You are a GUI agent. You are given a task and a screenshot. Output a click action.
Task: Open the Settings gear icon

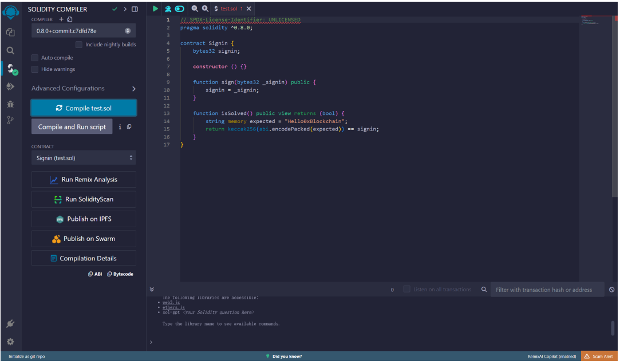pyautogui.click(x=11, y=342)
